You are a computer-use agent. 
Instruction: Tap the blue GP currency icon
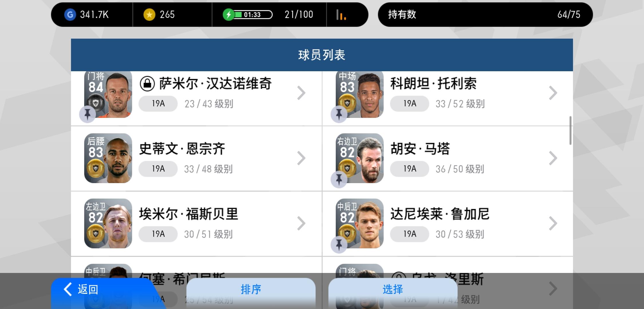(x=70, y=14)
